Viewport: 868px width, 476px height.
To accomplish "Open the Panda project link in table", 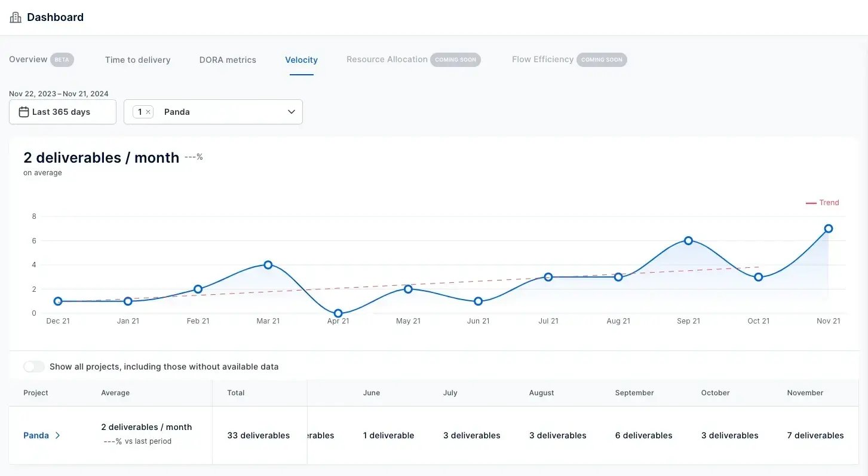I will [36, 435].
